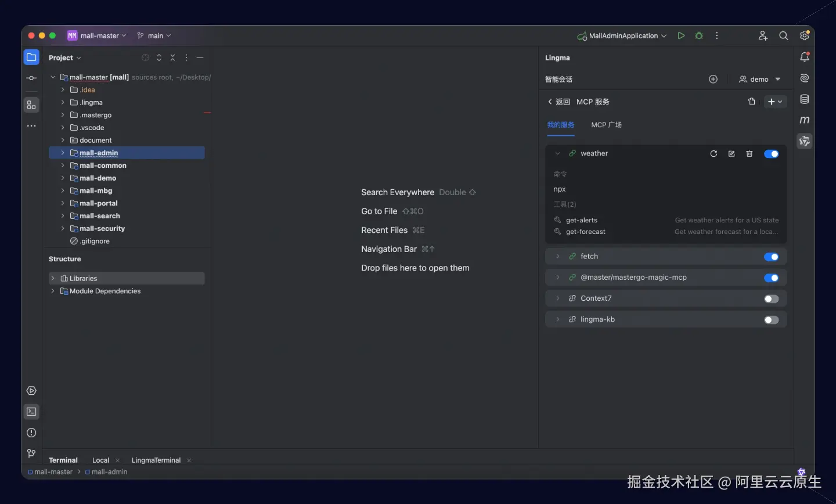Open the Services tool window icon
The height and width of the screenshot is (504, 836).
31,391
